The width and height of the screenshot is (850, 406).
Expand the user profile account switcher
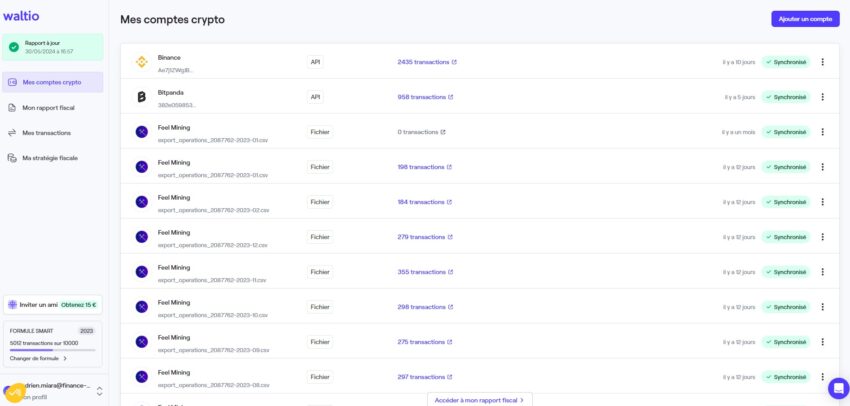(99, 391)
